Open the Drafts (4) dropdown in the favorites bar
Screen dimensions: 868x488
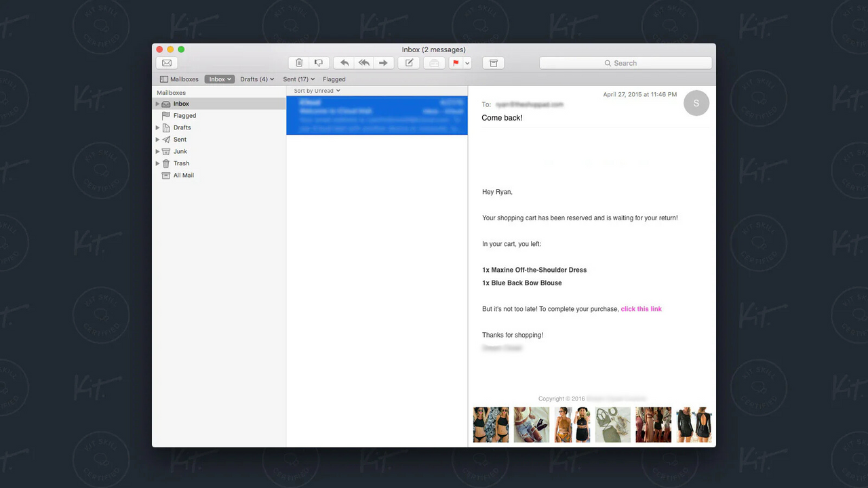(256, 79)
